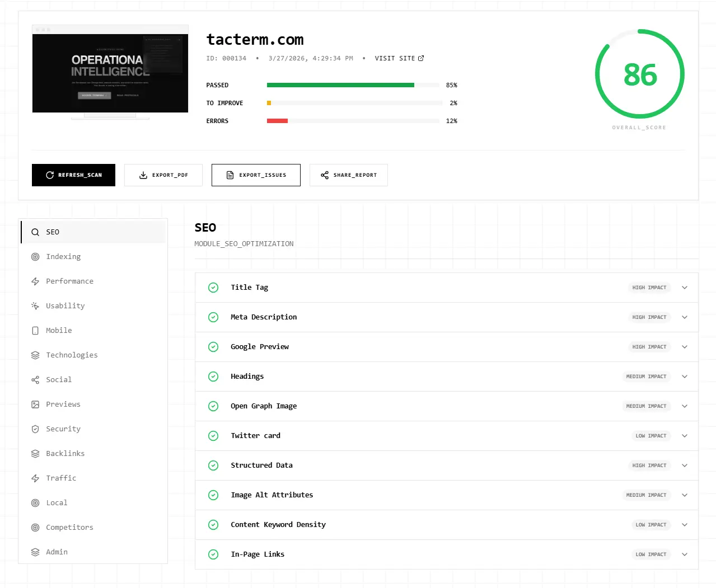Expand the Image Alt Attributes row chevron
The height and width of the screenshot is (588, 716).
click(x=685, y=495)
